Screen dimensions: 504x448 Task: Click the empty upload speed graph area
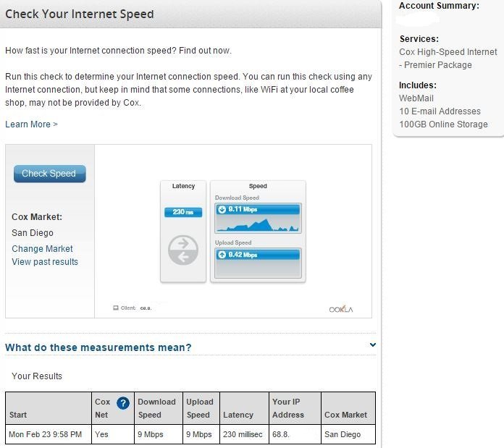pos(258,269)
